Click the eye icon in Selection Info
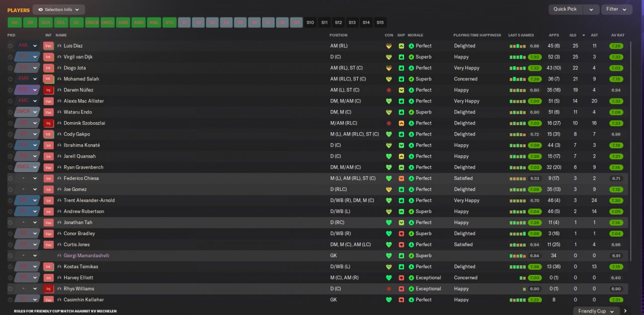Image resolution: width=644 pixels, height=315 pixels. pos(40,10)
